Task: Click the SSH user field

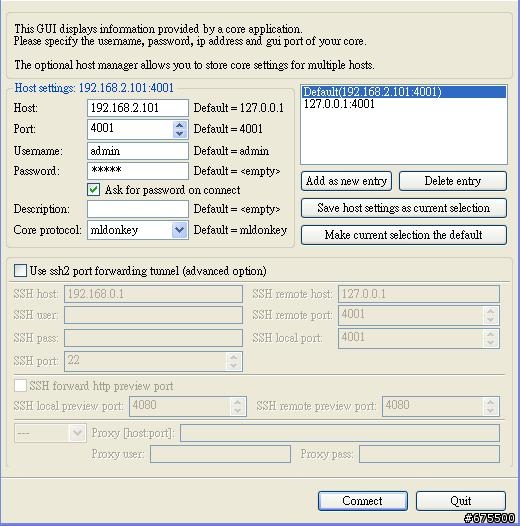Action: tap(153, 315)
